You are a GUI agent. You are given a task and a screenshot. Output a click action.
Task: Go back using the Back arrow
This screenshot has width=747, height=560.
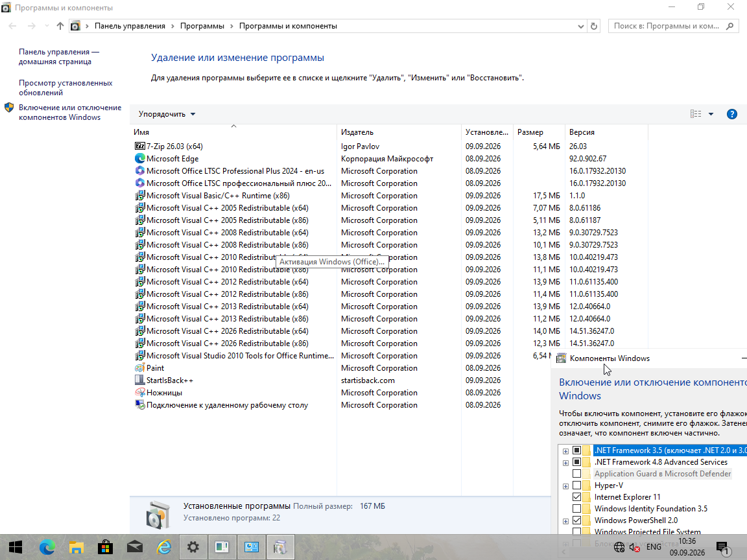point(13,26)
